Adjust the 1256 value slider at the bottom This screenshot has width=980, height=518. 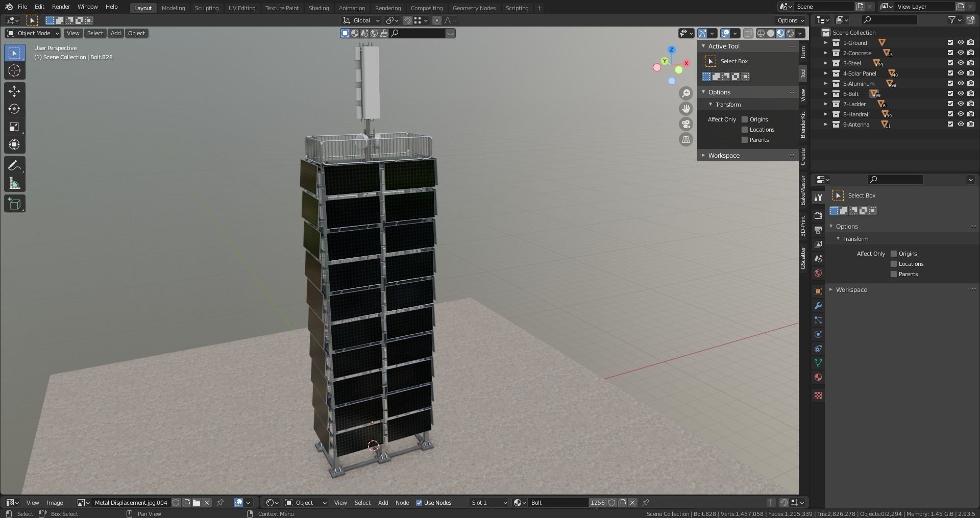point(597,503)
